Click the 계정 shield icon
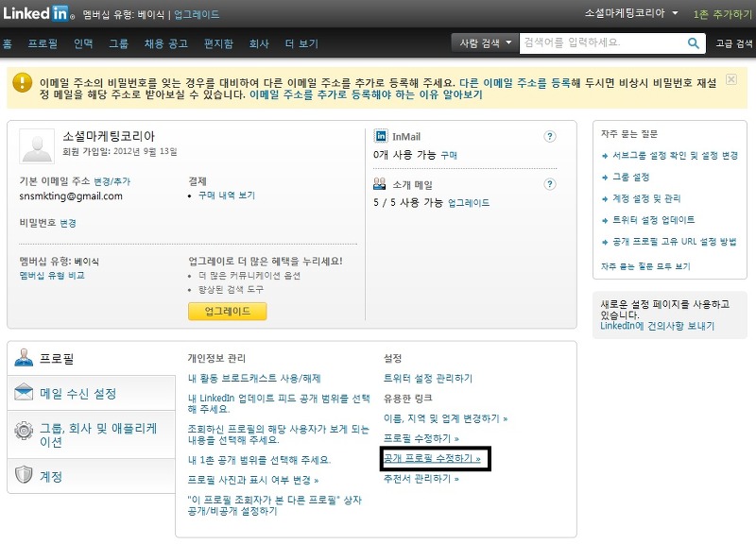 click(x=24, y=475)
